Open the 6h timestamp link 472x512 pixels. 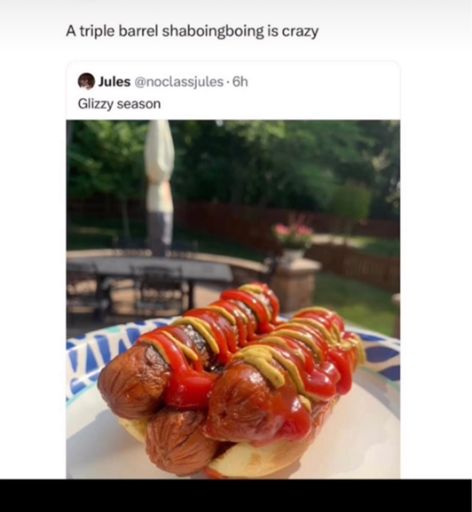coord(240,81)
